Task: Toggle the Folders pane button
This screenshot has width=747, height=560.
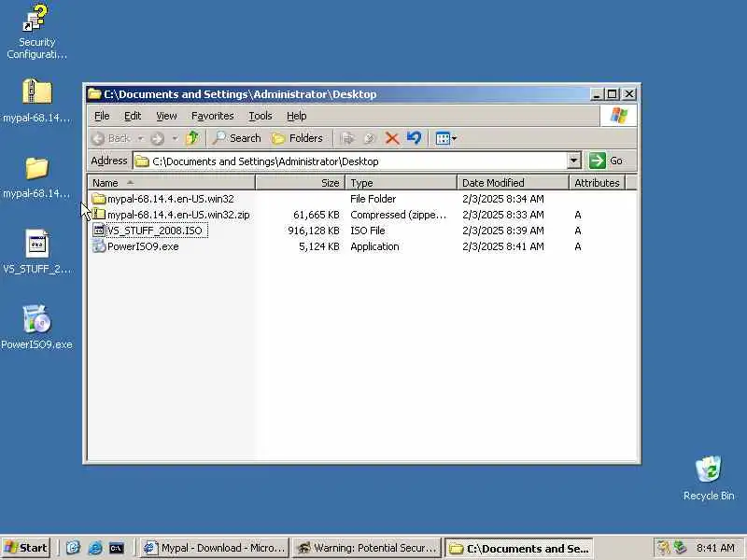Action: (297, 138)
